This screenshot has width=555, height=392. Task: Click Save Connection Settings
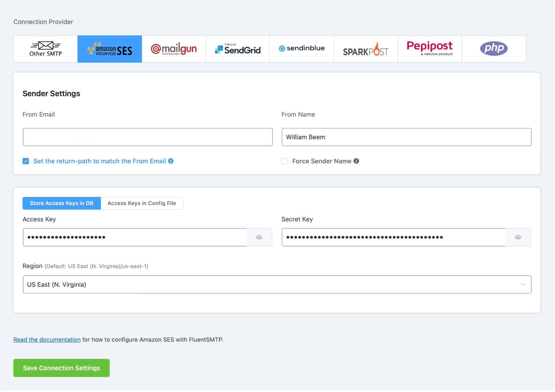[62, 368]
